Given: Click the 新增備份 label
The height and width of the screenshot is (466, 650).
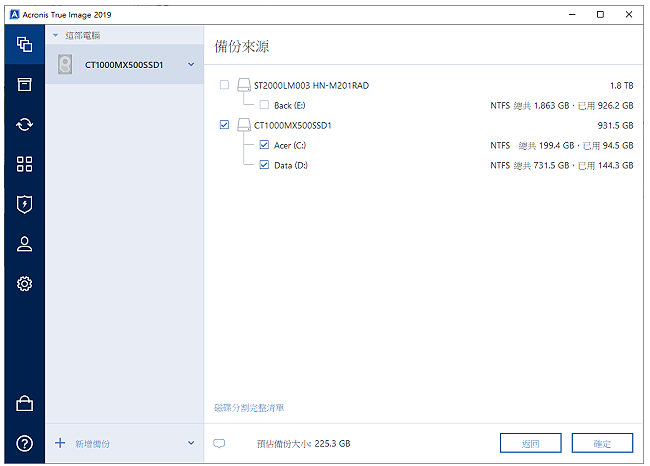Looking at the screenshot, I should click(x=92, y=444).
